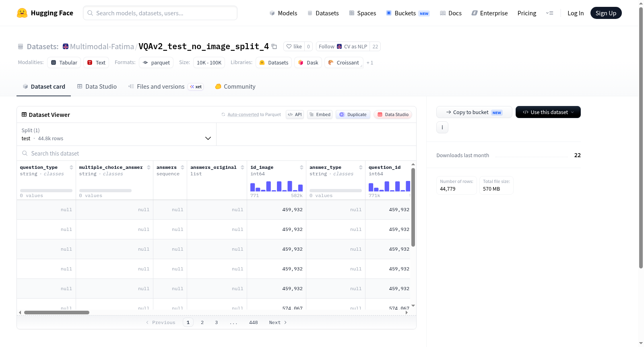Screen dimensions: 644x347
Task: Sort the answer_type column
Action: pyautogui.click(x=361, y=167)
